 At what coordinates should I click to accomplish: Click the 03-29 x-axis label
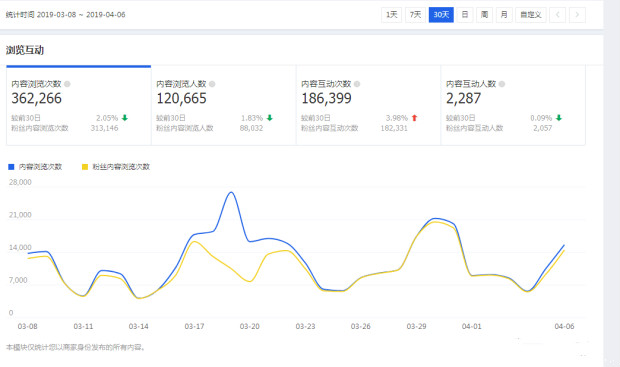(x=416, y=327)
